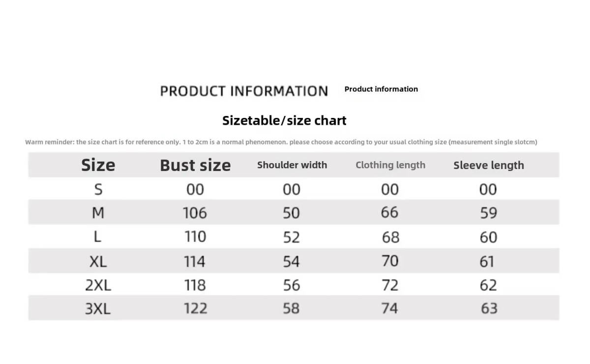Click the Shoulder width column header

click(x=292, y=165)
